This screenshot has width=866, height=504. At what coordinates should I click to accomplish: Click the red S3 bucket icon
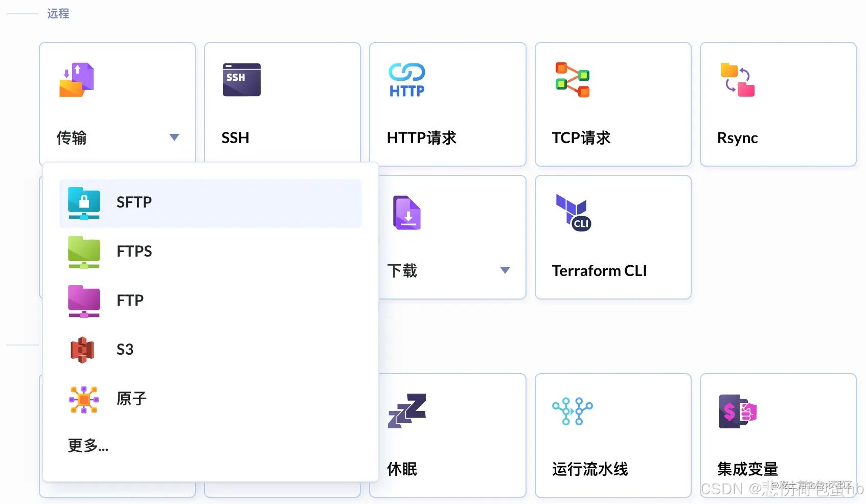pos(82,350)
